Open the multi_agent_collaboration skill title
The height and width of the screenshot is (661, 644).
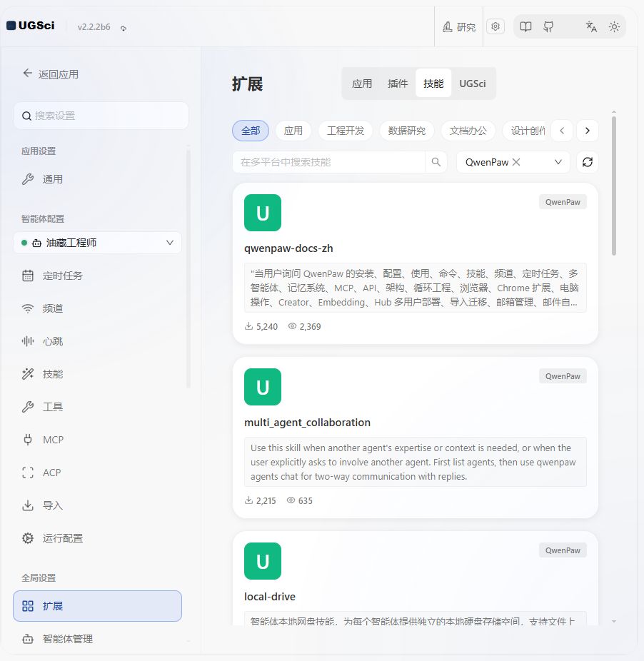(x=308, y=423)
